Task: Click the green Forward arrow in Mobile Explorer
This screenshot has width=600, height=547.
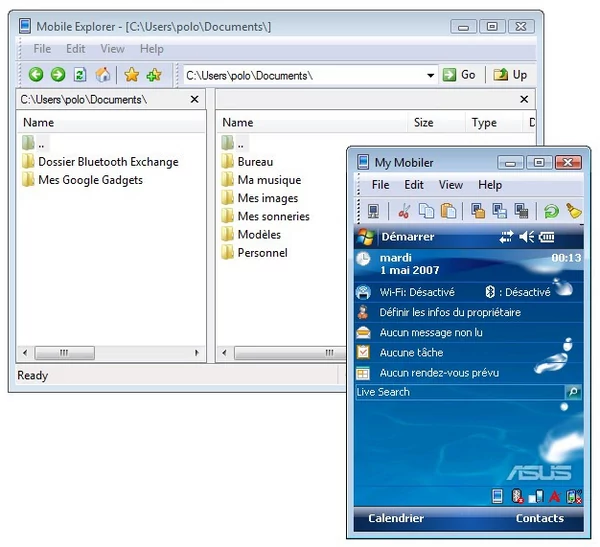Action: [x=58, y=75]
